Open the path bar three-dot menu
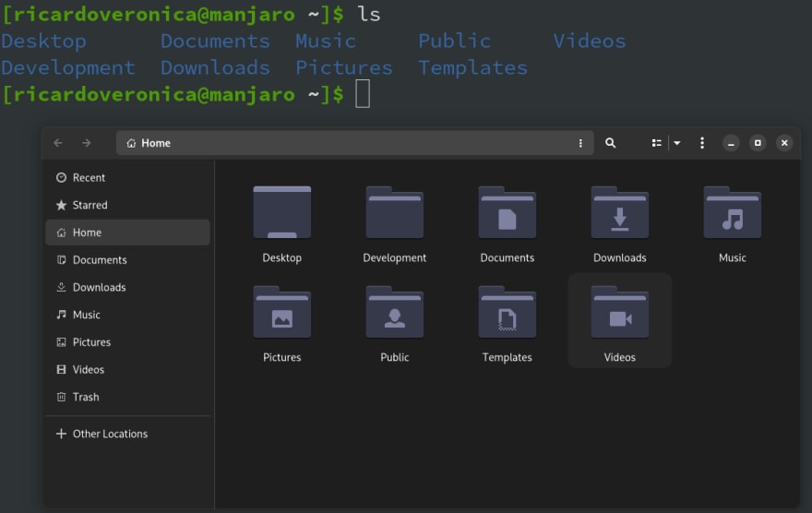The width and height of the screenshot is (812, 513). click(580, 143)
